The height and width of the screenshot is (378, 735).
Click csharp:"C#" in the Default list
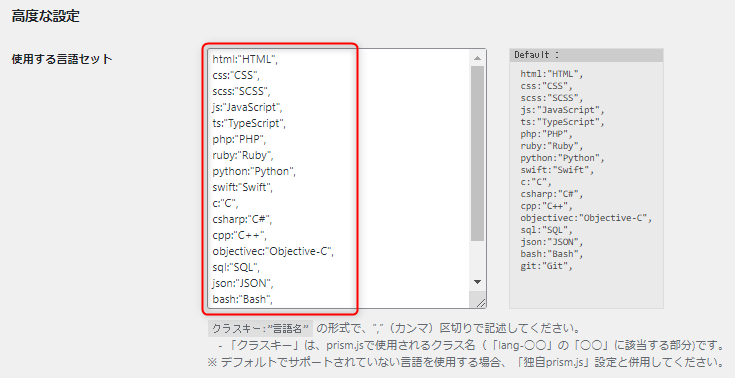pyautogui.click(x=552, y=194)
